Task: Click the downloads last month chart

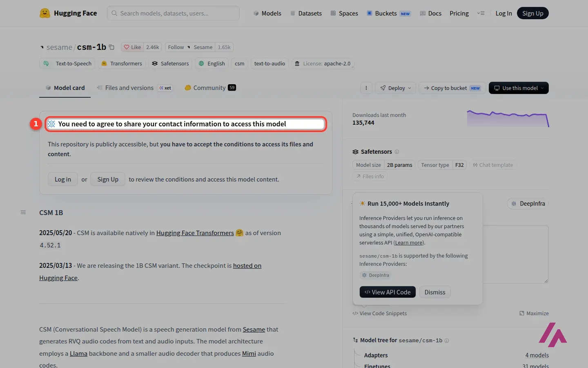Action: [508, 119]
